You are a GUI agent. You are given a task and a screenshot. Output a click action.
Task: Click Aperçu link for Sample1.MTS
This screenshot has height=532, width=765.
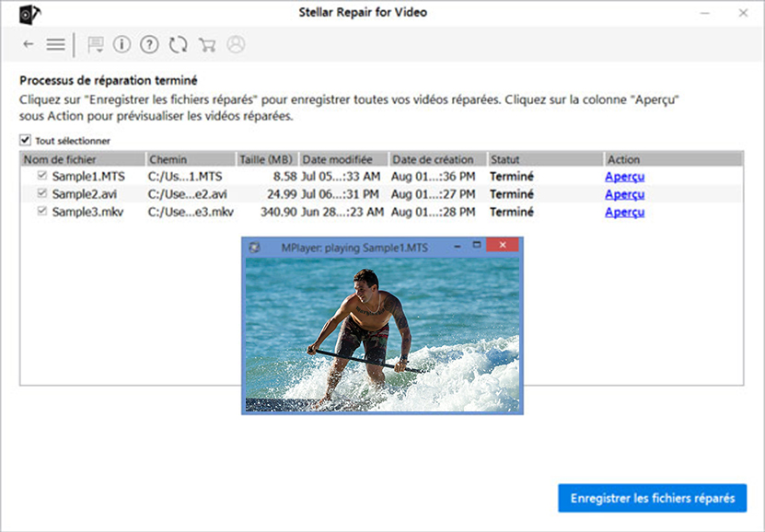624,177
